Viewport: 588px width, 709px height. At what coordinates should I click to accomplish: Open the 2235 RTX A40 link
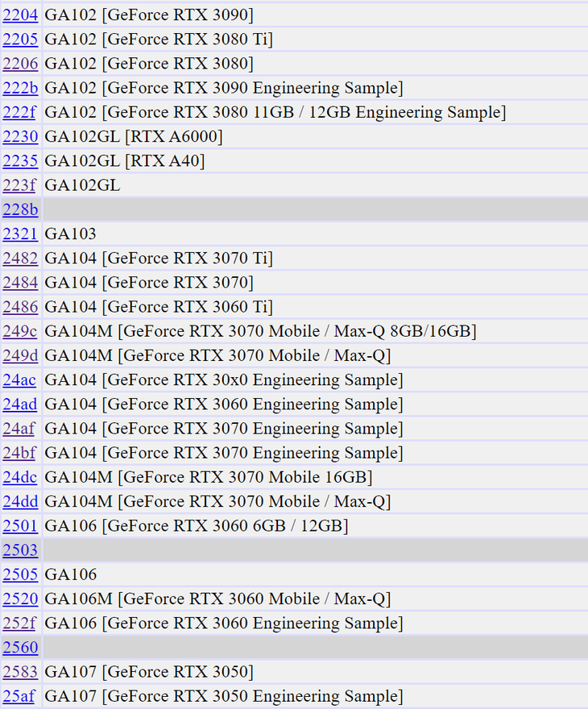coord(20,161)
